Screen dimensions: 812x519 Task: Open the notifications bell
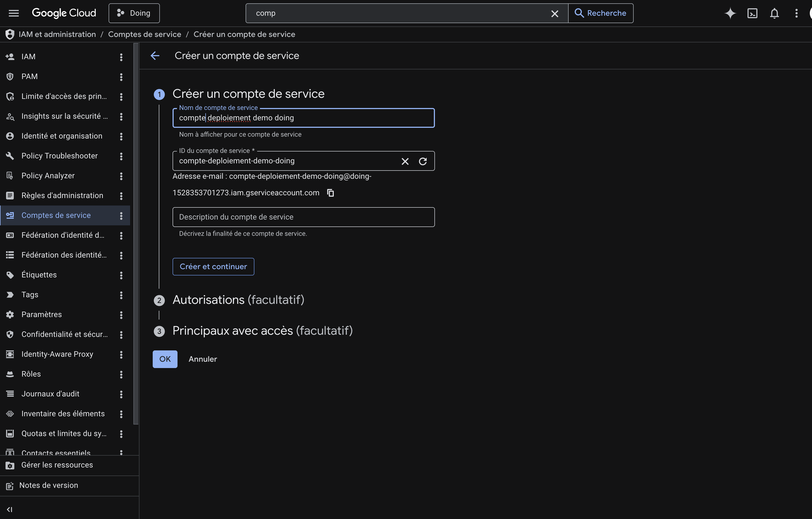coord(775,13)
